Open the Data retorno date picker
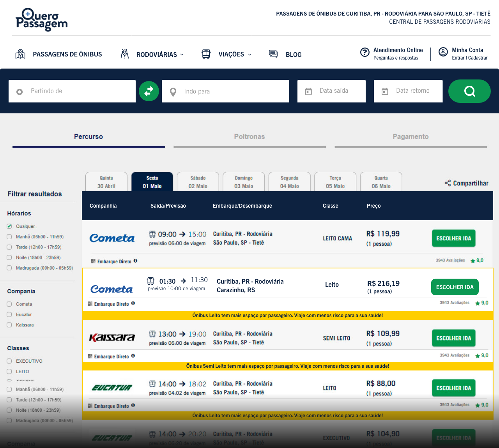This screenshot has height=448, width=499. click(408, 91)
